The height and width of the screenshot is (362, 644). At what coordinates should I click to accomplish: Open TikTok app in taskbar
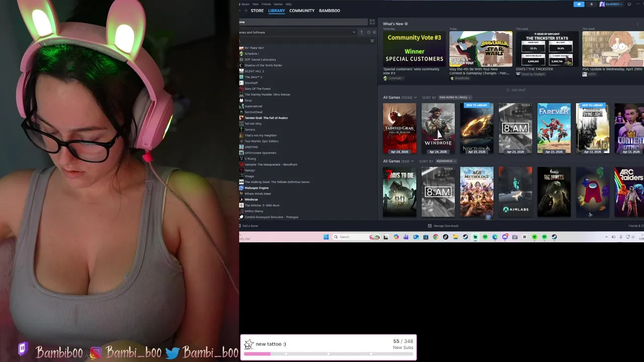pyautogui.click(x=445, y=237)
